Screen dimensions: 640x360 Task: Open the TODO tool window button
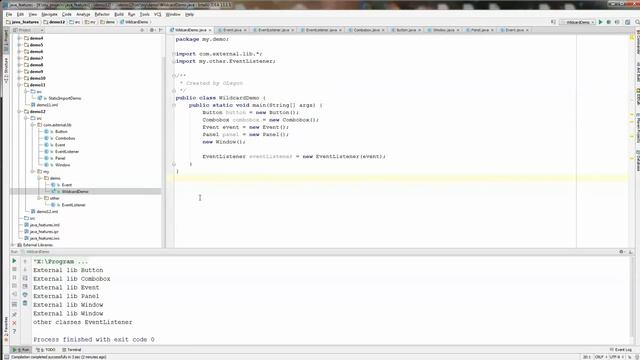(x=46, y=350)
